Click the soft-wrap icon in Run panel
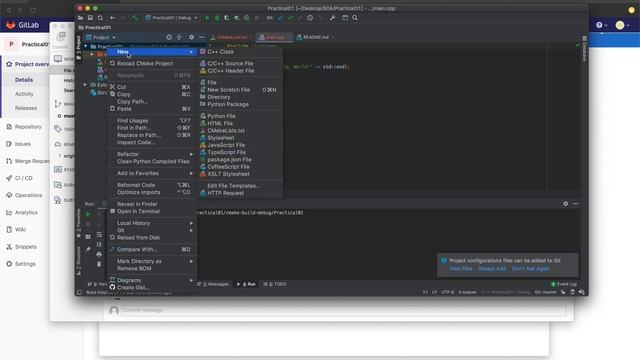The image size is (640, 360). [x=99, y=235]
